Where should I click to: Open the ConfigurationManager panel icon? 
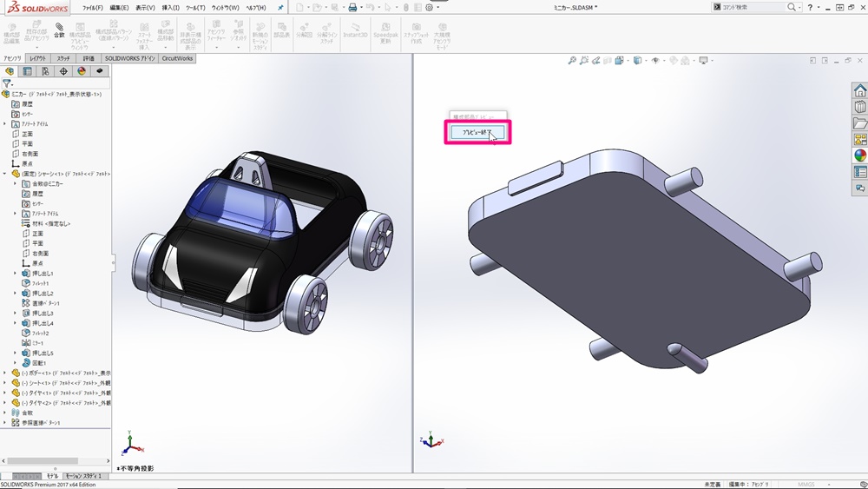pyautogui.click(x=45, y=71)
